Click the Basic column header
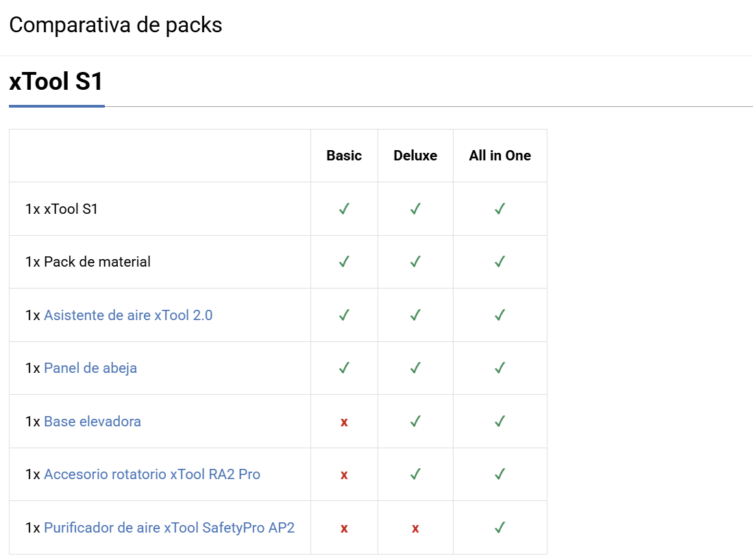The image size is (753, 560). click(344, 156)
